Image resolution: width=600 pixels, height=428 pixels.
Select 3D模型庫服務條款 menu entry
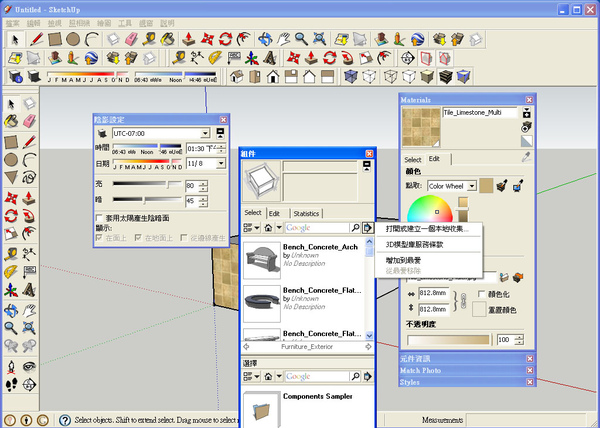click(414, 244)
